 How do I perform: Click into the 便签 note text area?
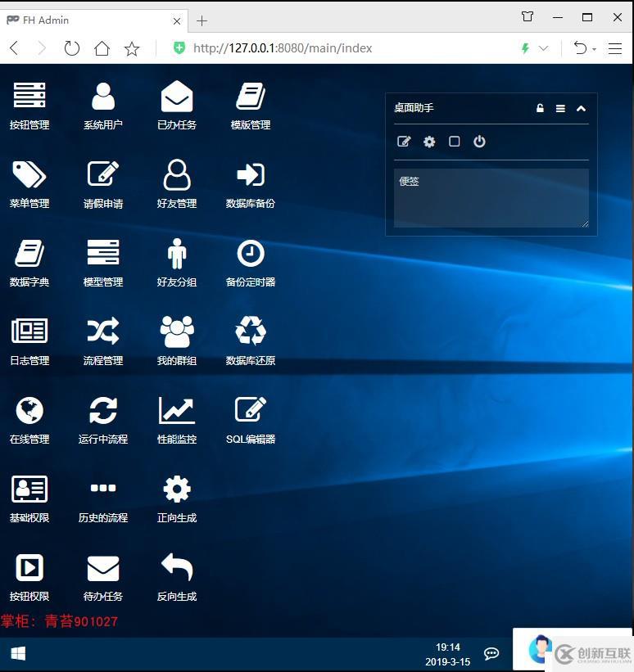[491, 197]
